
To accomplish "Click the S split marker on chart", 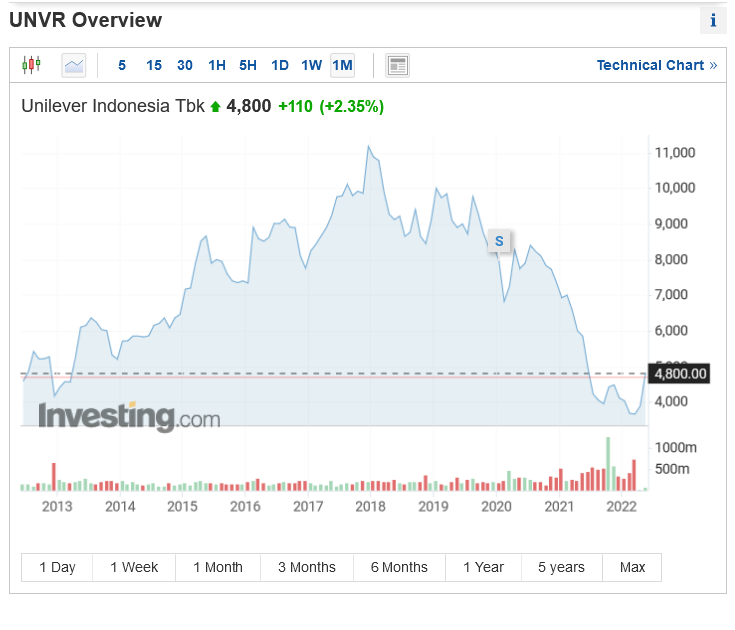I will coord(499,241).
